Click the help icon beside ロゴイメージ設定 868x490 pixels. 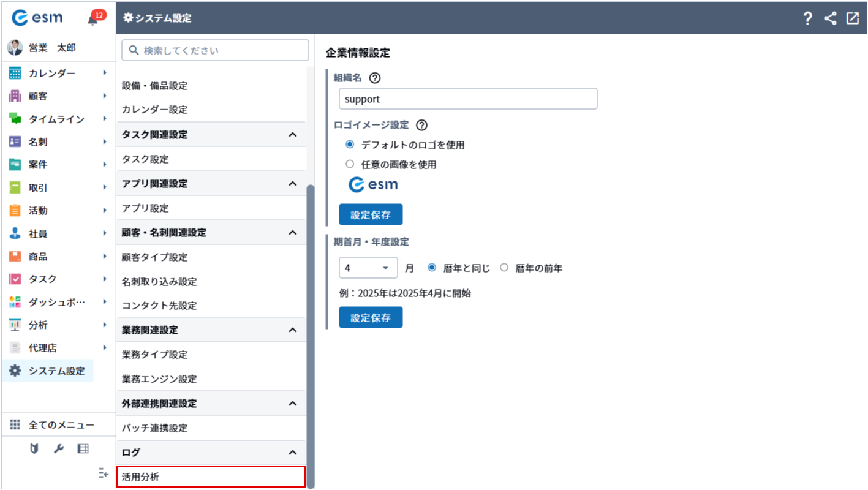(x=421, y=125)
